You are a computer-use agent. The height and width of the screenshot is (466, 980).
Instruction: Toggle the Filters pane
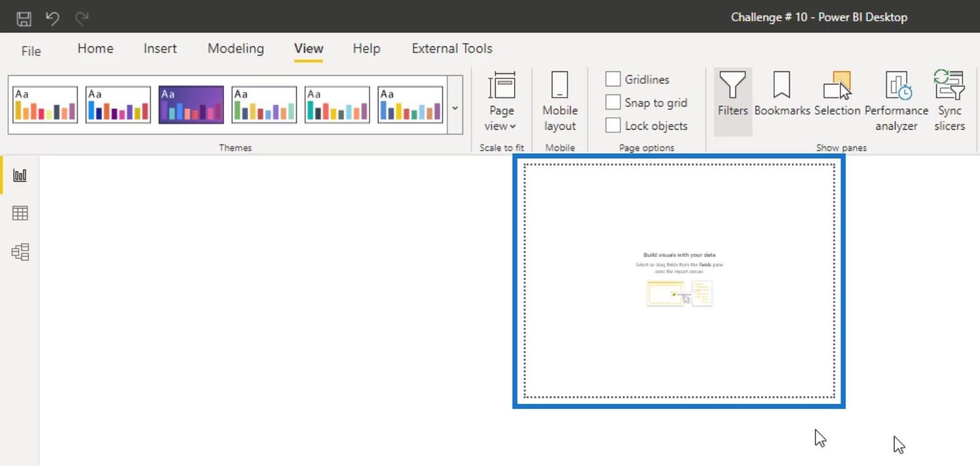coord(733,102)
